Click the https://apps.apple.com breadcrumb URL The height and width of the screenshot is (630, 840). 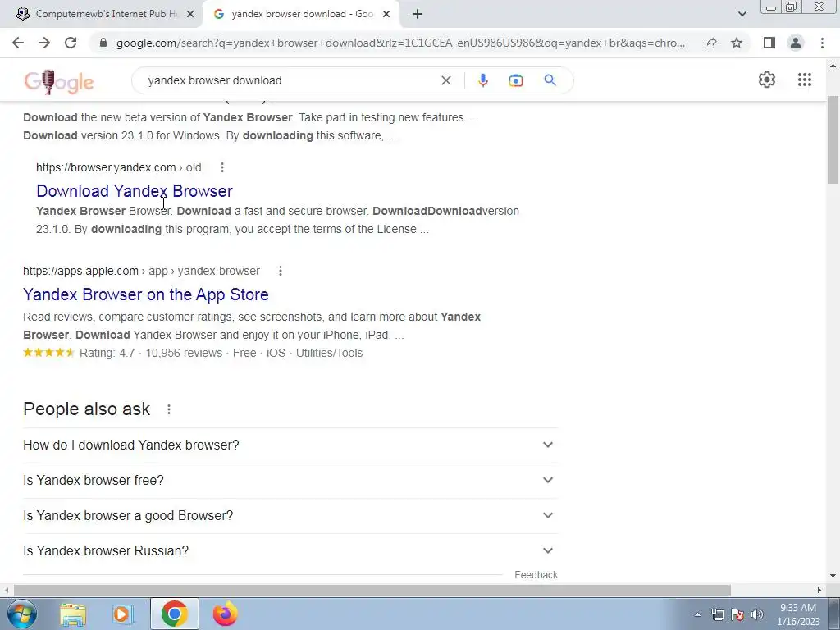141,271
